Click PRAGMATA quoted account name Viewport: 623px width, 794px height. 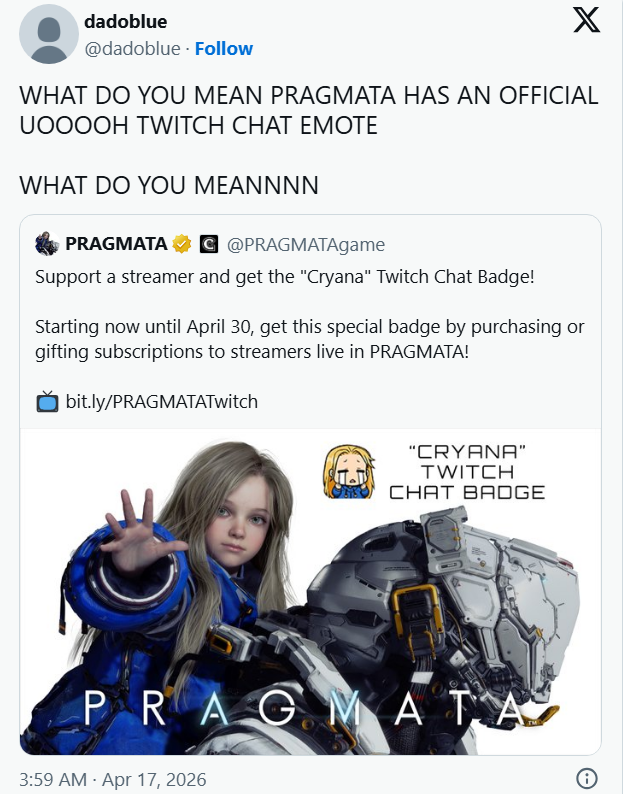[x=116, y=244]
